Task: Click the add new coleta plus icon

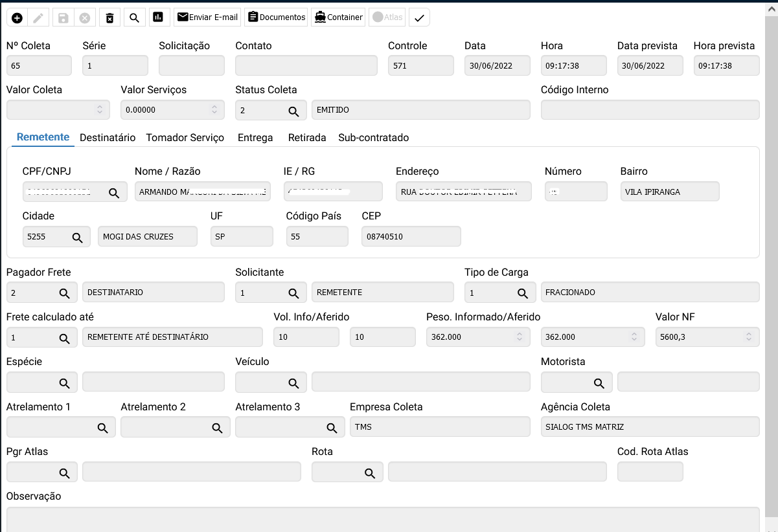Action: pos(17,18)
